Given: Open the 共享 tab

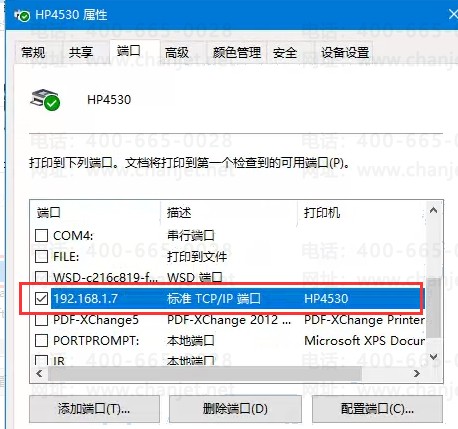Looking at the screenshot, I should (x=81, y=52).
